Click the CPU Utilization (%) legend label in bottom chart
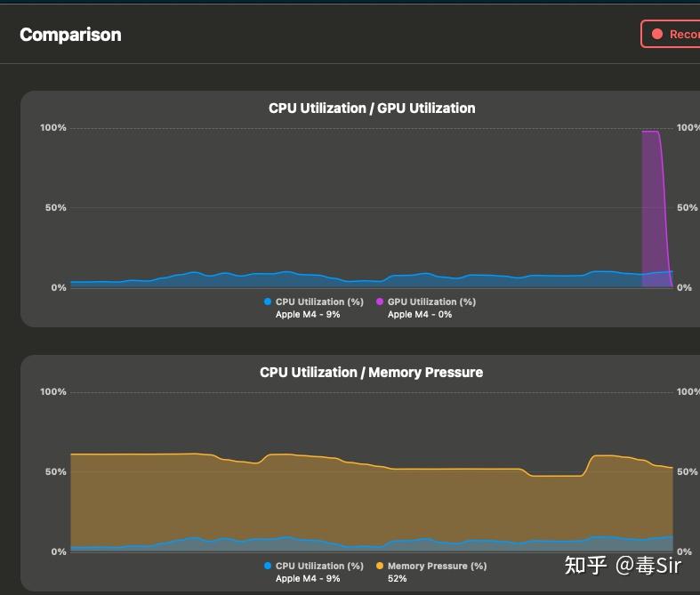Screen dimensions: 700x595 319,566
